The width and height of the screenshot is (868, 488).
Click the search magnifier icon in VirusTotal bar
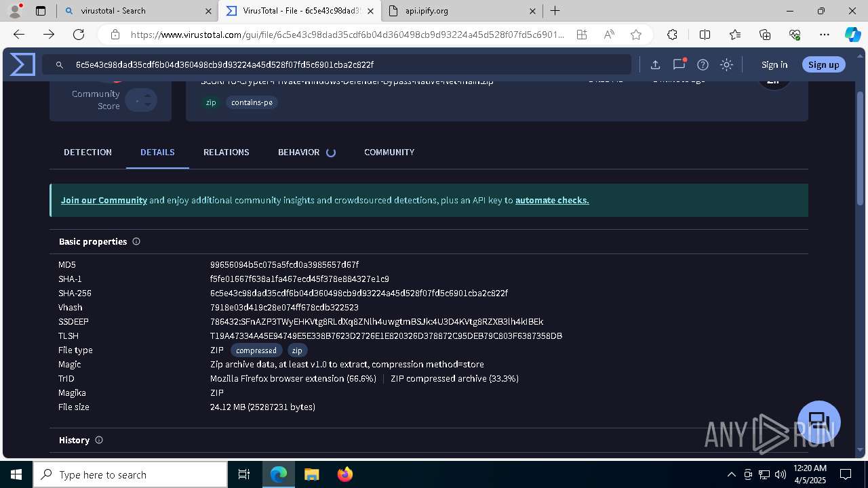[59, 65]
